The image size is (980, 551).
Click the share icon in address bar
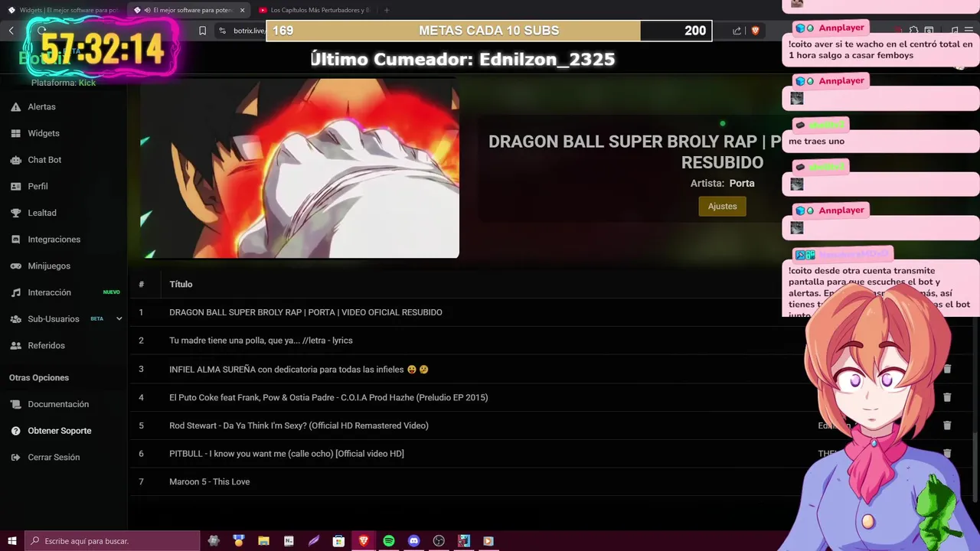[737, 31]
